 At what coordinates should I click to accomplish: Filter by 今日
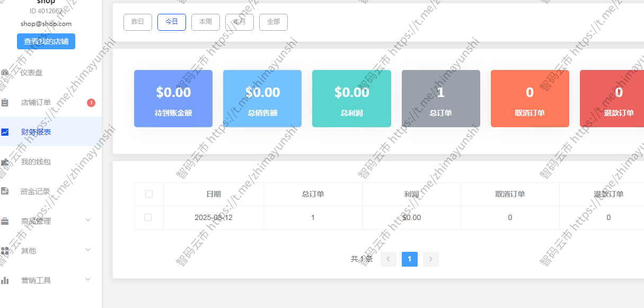tap(172, 22)
